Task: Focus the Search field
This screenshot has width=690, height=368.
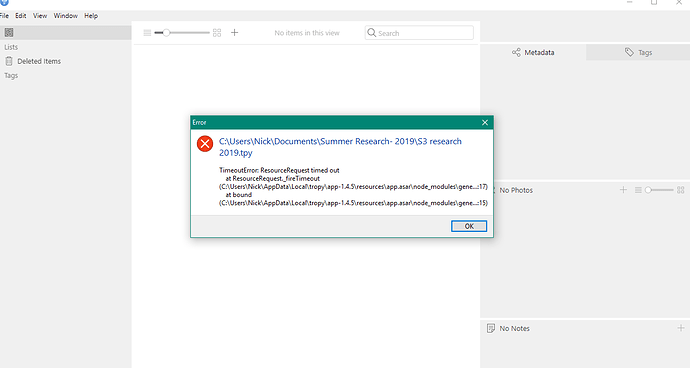Action: tap(419, 33)
